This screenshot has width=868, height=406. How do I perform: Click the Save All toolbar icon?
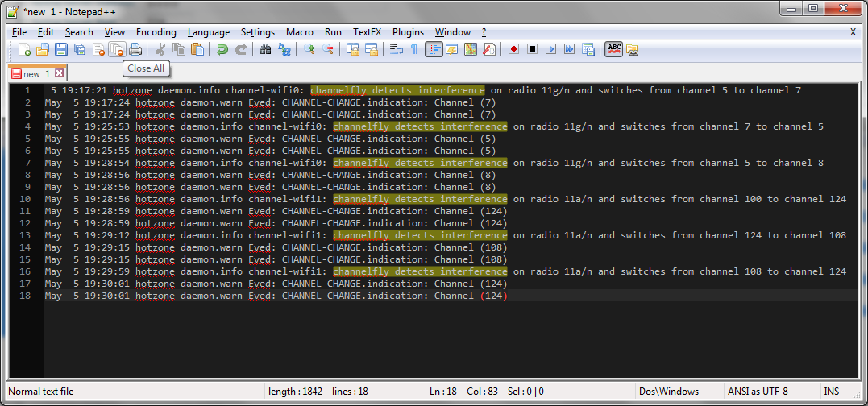[80, 50]
